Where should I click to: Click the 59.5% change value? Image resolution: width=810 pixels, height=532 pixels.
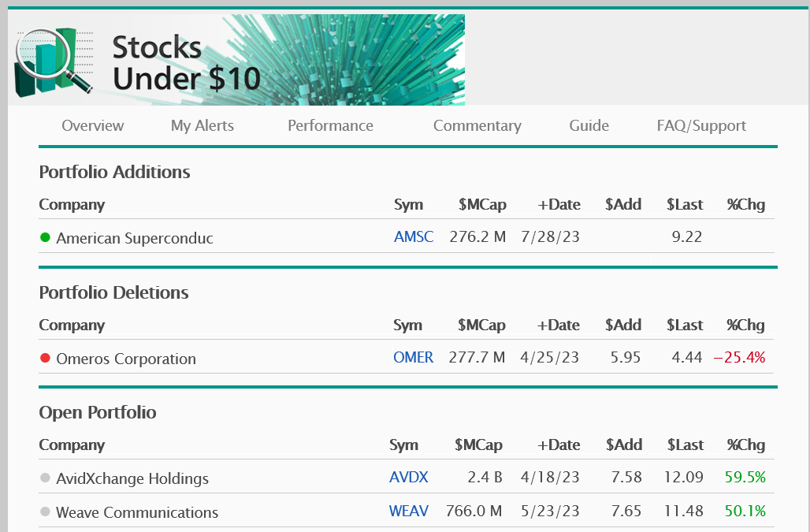pos(745,477)
